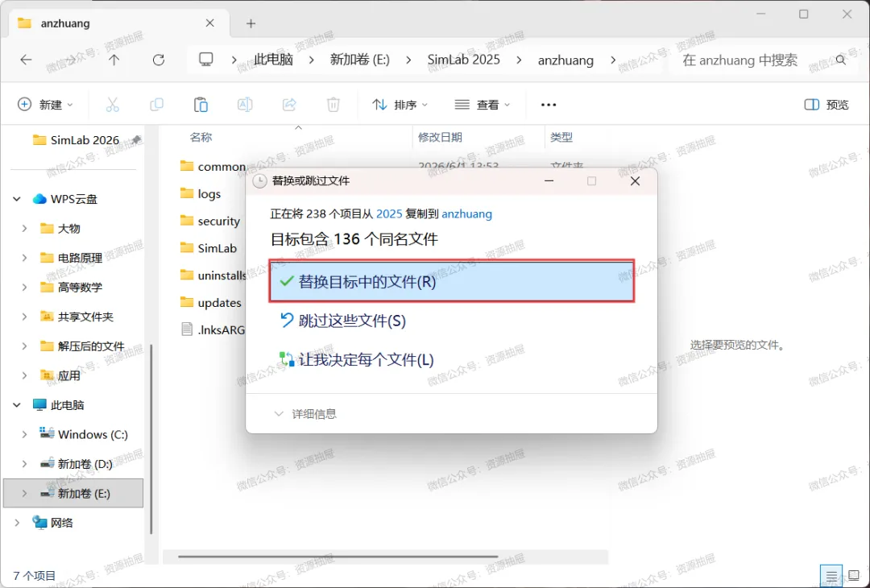870x588 pixels.
Task: Click 此电脑 in the address breadcrumb
Action: pos(274,60)
